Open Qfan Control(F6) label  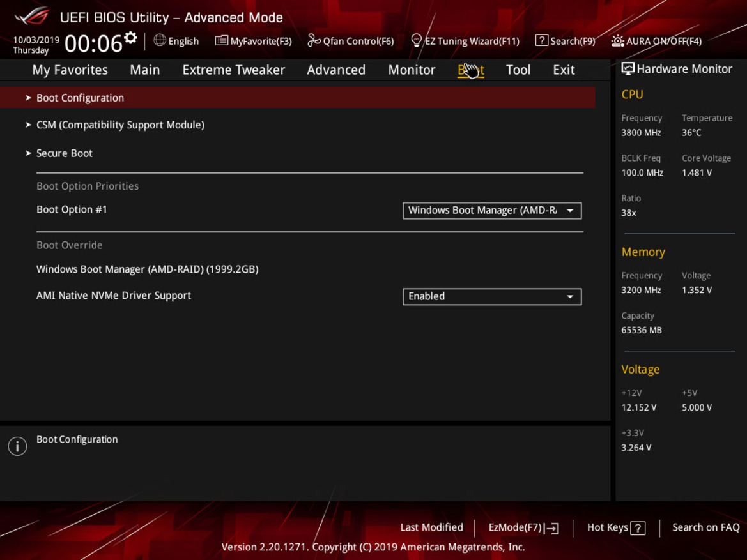click(358, 41)
